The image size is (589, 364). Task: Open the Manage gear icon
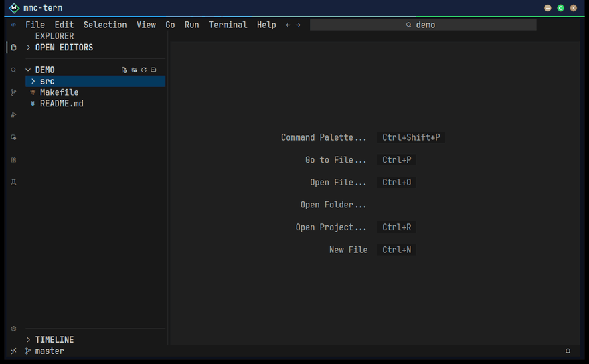point(13,329)
